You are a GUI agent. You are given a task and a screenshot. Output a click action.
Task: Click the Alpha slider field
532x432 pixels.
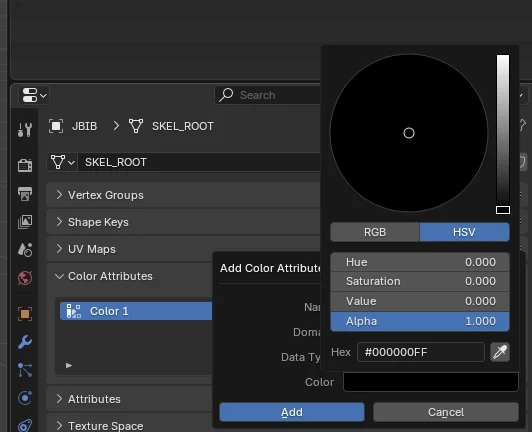point(420,321)
